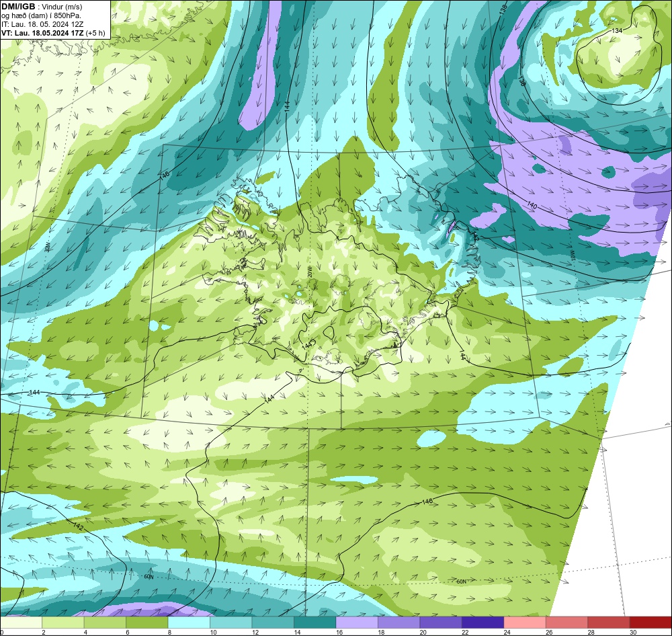The image size is (672, 636).
Task: Select the 28–30 m/s red legend swatch
Action: point(609,623)
